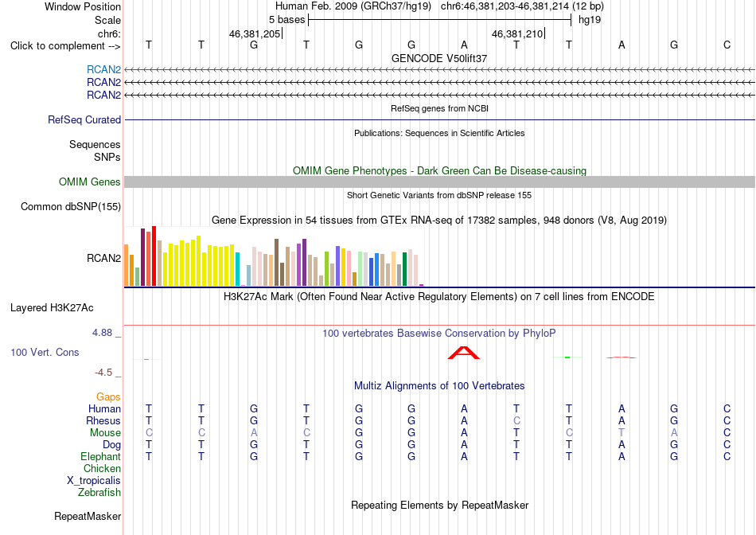The image size is (756, 535).
Task: Click the dark green bar in GTEx chart
Action: (x=405, y=269)
